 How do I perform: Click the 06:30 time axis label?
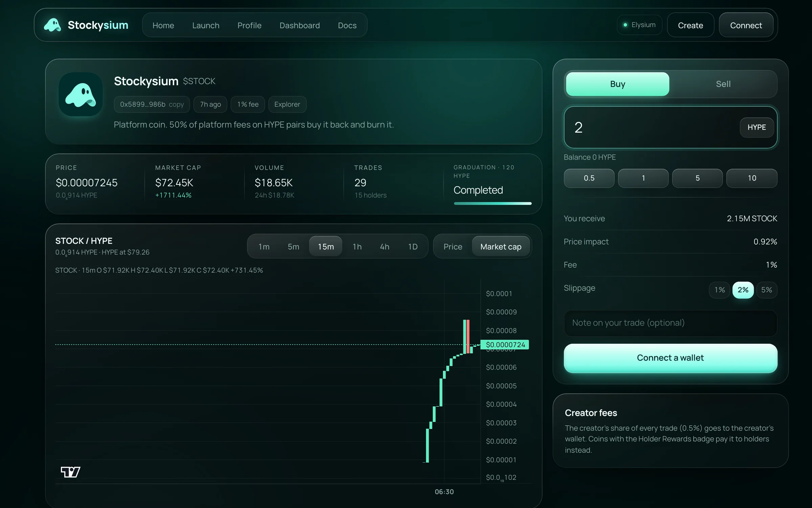[444, 492]
